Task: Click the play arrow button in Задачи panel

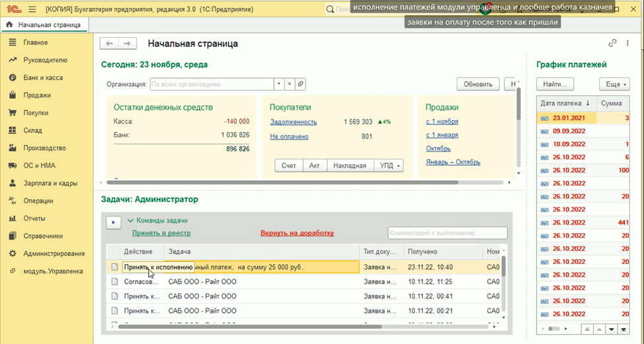Action: point(113,223)
